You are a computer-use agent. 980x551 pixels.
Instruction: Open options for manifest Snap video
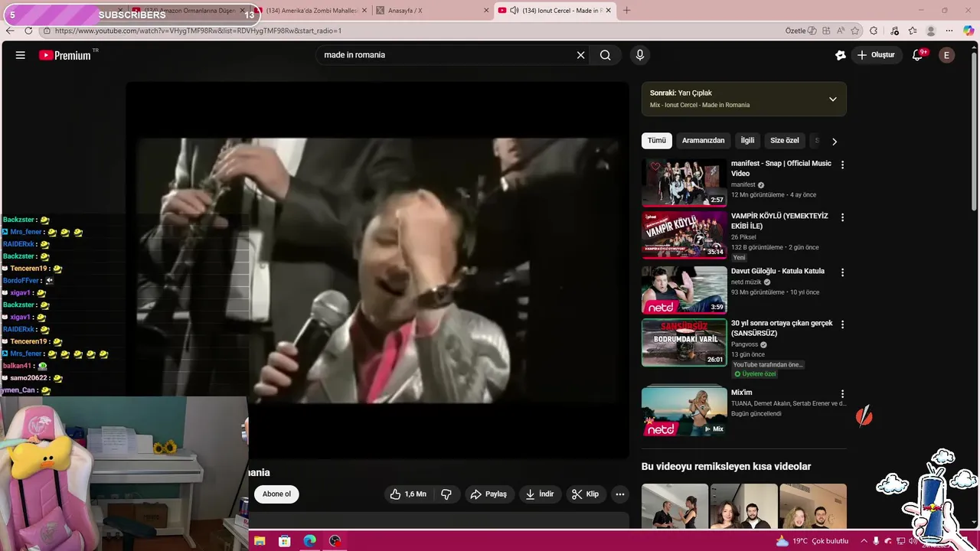coord(842,165)
